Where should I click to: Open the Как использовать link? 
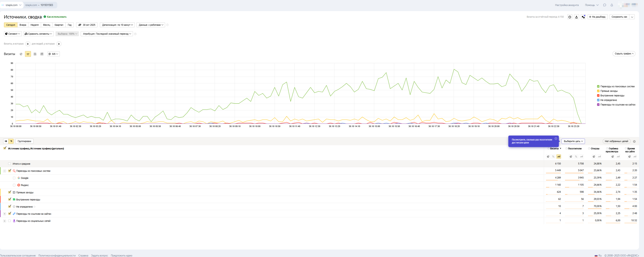56,17
